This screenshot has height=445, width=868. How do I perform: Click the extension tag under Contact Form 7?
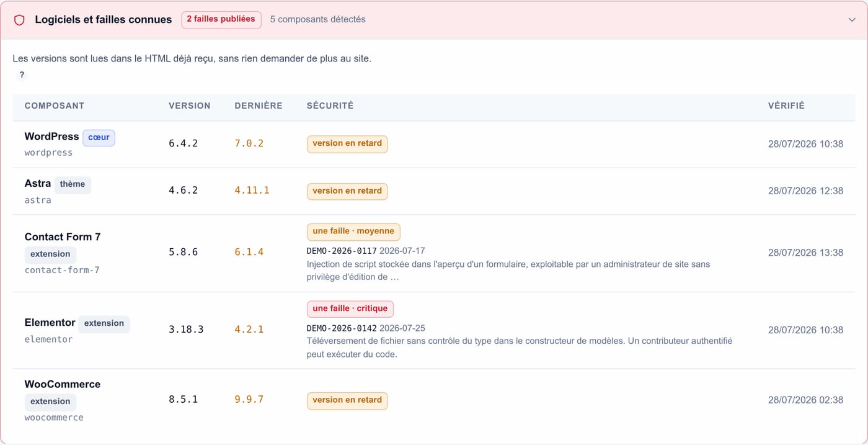point(50,254)
